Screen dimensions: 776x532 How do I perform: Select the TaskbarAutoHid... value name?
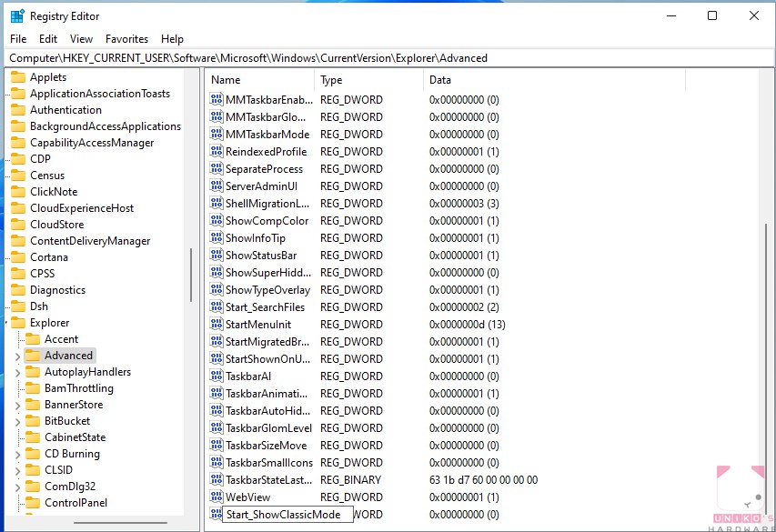268,411
